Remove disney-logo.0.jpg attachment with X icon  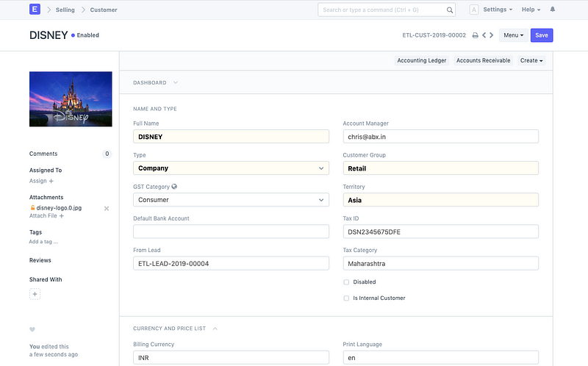[x=106, y=209]
